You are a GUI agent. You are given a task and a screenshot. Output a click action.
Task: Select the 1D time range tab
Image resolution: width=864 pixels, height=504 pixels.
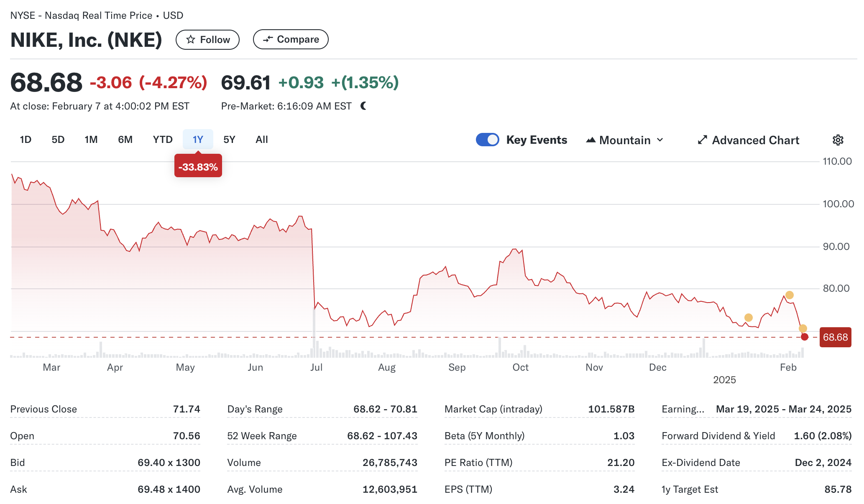(26, 140)
